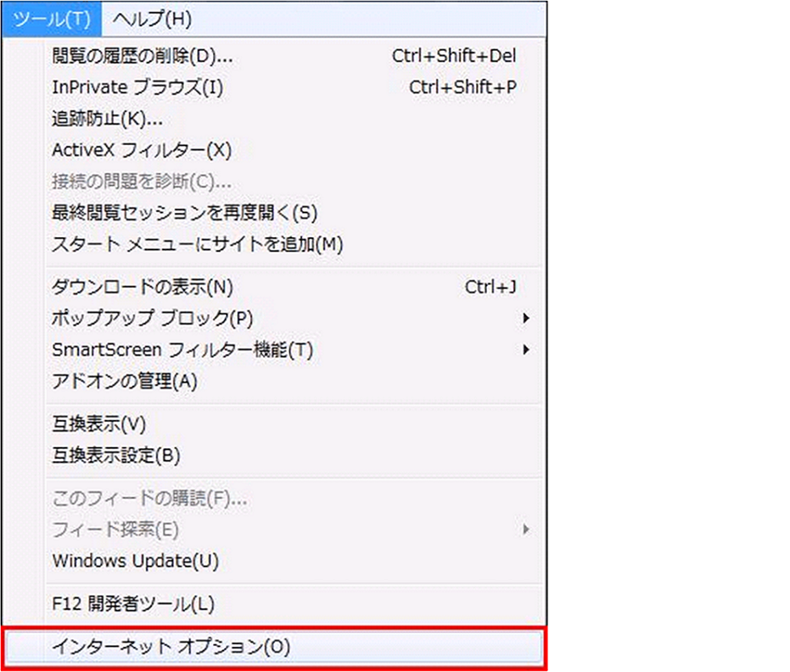
Task: Open 互換表示設定 compatibility view settings
Action: click(x=111, y=455)
